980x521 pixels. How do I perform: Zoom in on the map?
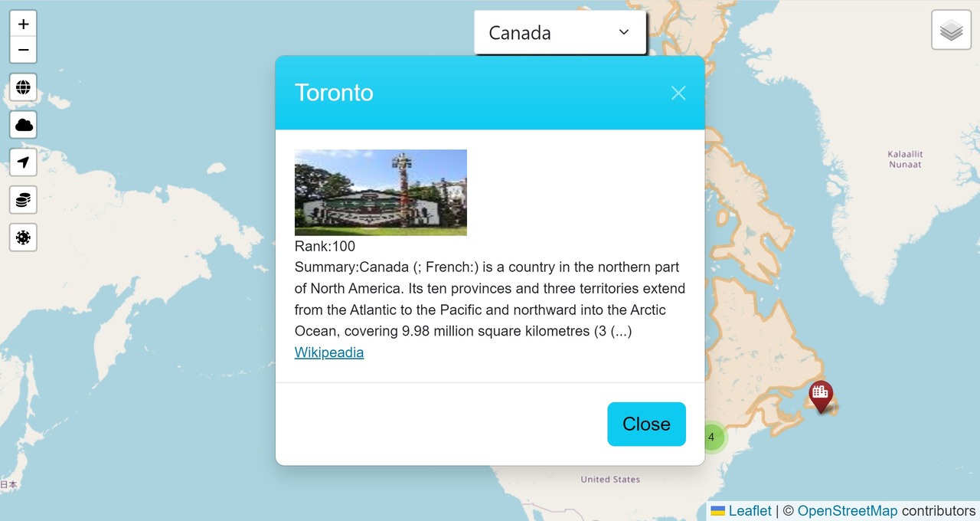(23, 24)
